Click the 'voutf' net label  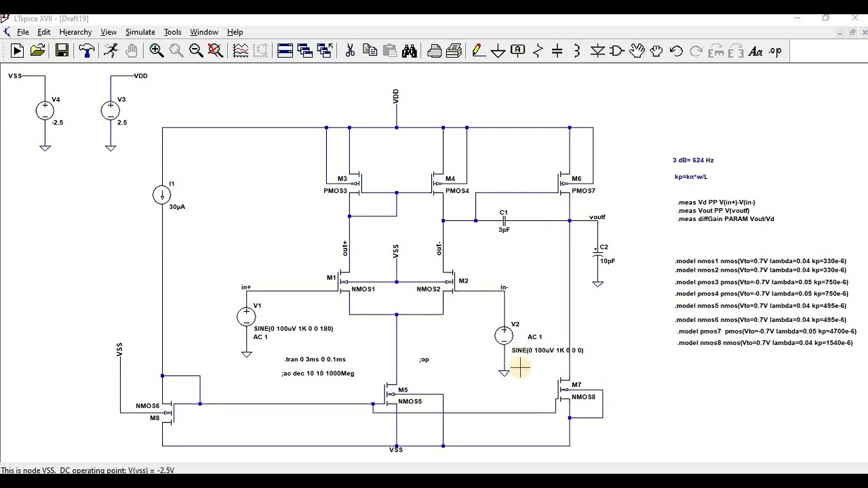597,217
